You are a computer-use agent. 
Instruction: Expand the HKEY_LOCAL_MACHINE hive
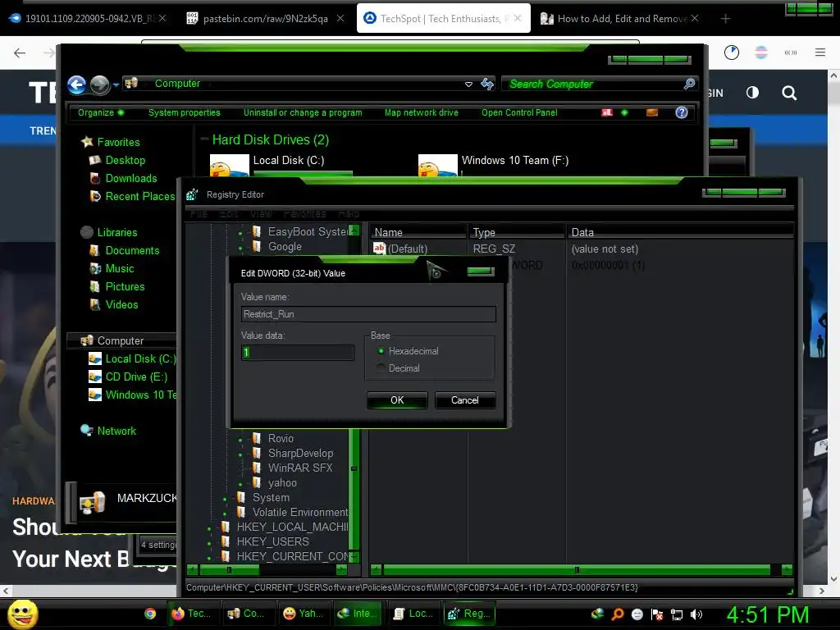click(x=209, y=528)
